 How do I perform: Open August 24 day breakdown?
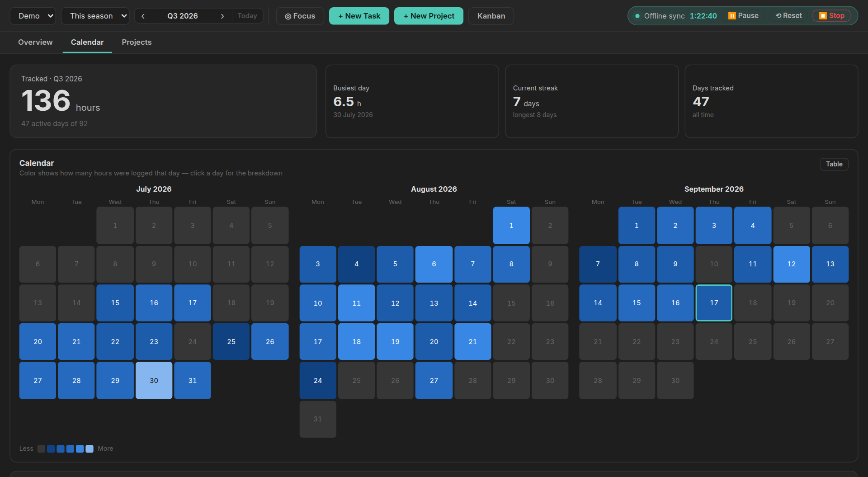tap(318, 380)
